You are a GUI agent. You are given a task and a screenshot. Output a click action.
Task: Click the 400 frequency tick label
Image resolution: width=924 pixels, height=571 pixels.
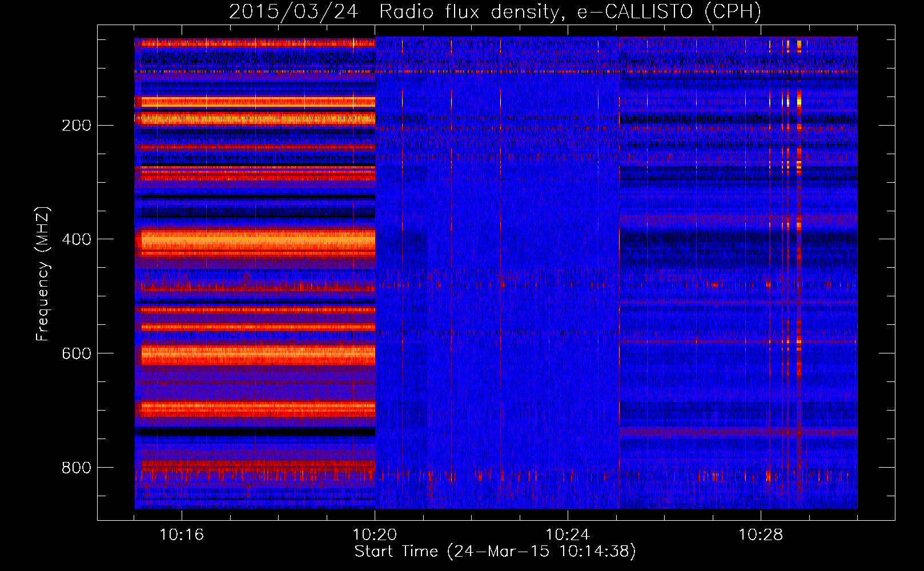tap(77, 239)
